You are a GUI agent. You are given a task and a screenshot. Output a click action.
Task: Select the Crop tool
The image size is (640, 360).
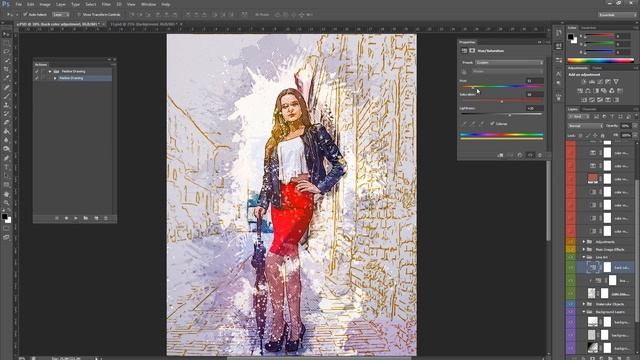tap(6, 69)
